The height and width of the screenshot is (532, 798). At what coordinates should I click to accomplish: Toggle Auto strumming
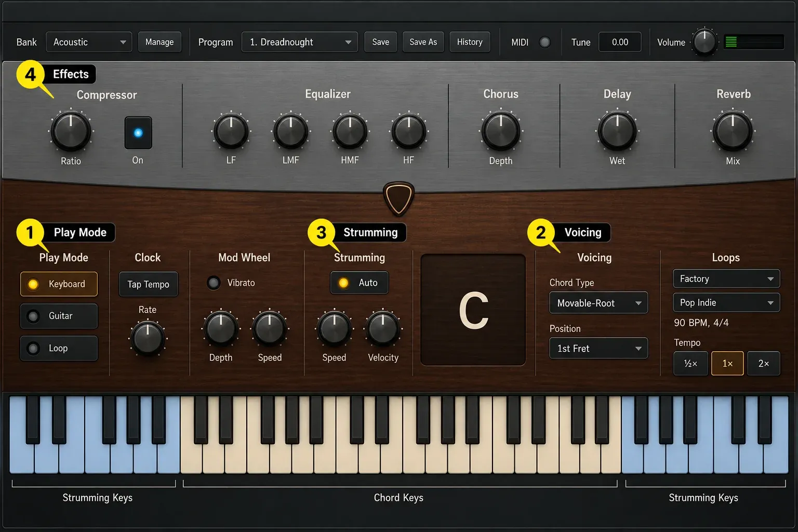(359, 283)
